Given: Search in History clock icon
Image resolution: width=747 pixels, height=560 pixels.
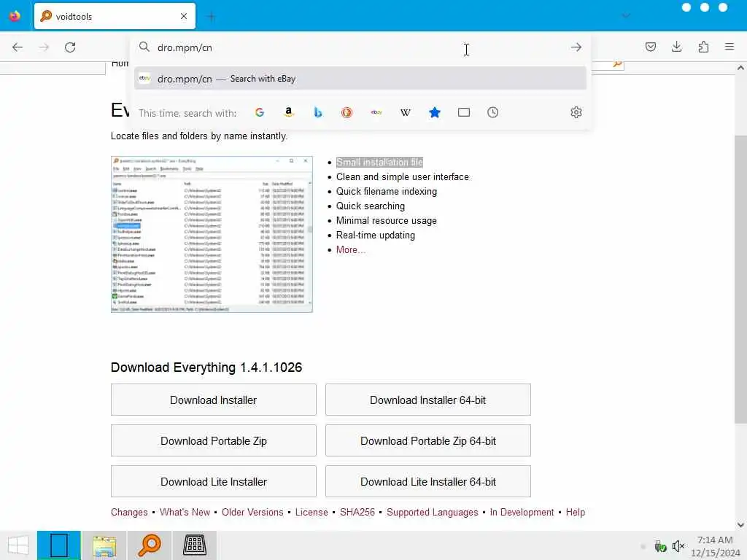Looking at the screenshot, I should coord(492,112).
